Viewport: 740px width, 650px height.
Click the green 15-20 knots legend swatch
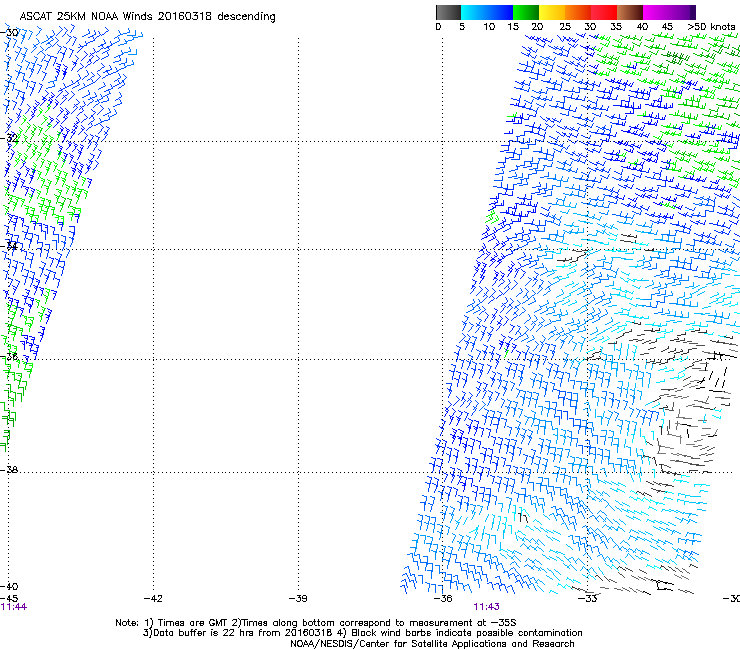(526, 12)
